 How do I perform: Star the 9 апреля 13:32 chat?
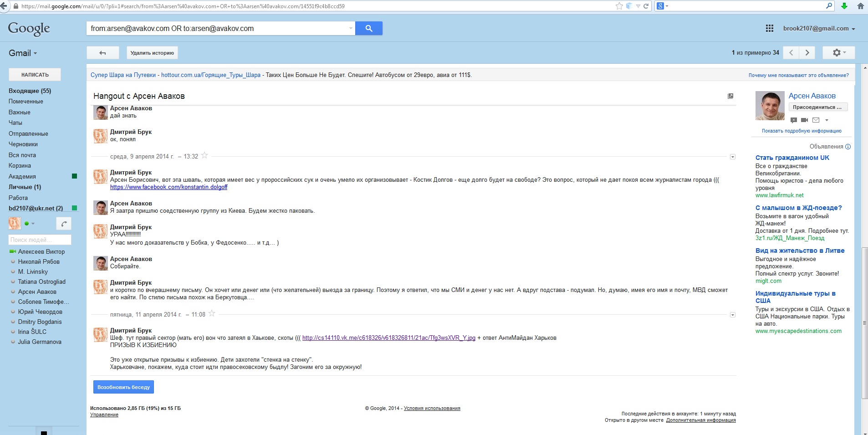tap(204, 156)
